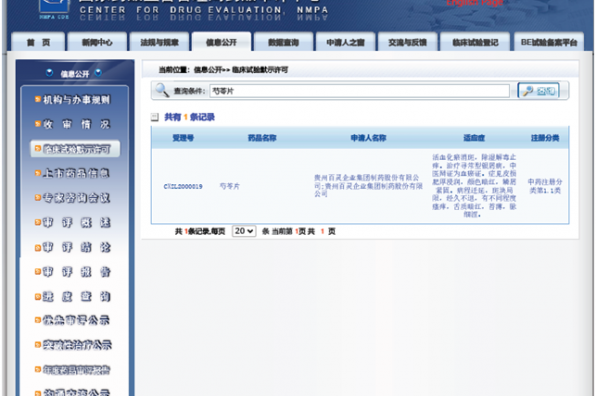Click the orange bullet icon next to 上市药品信息
596x396 pixels.
tap(38, 173)
